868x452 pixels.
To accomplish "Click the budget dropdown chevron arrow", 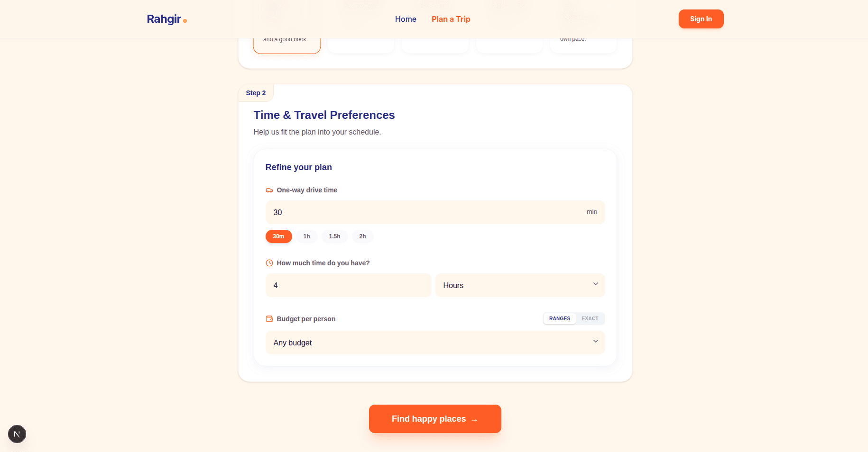I will [x=596, y=342].
